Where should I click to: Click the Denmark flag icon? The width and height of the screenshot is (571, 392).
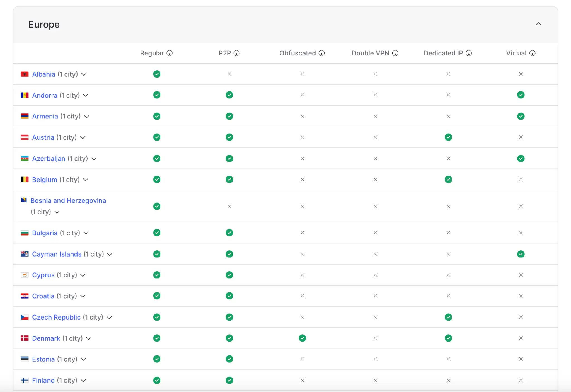click(25, 338)
